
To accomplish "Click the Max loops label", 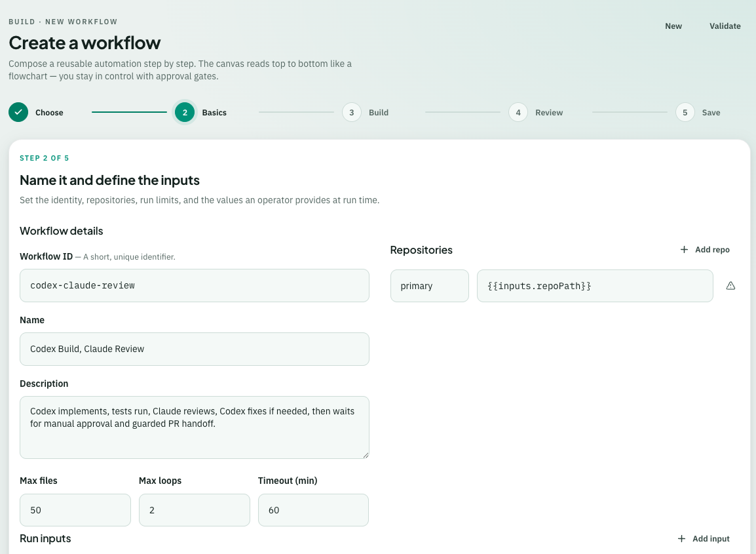I will pyautogui.click(x=160, y=481).
